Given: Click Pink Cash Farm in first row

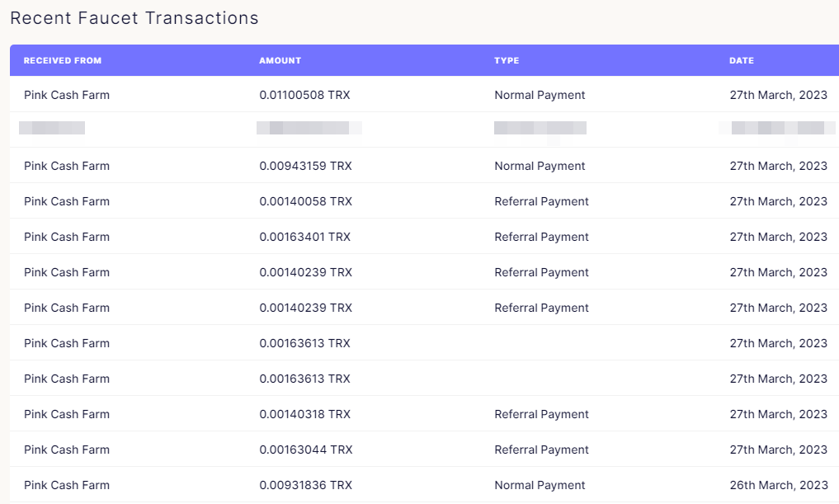Looking at the screenshot, I should 67,95.
